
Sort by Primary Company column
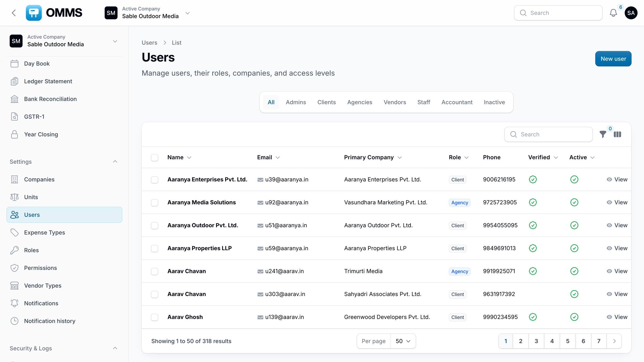pos(373,157)
